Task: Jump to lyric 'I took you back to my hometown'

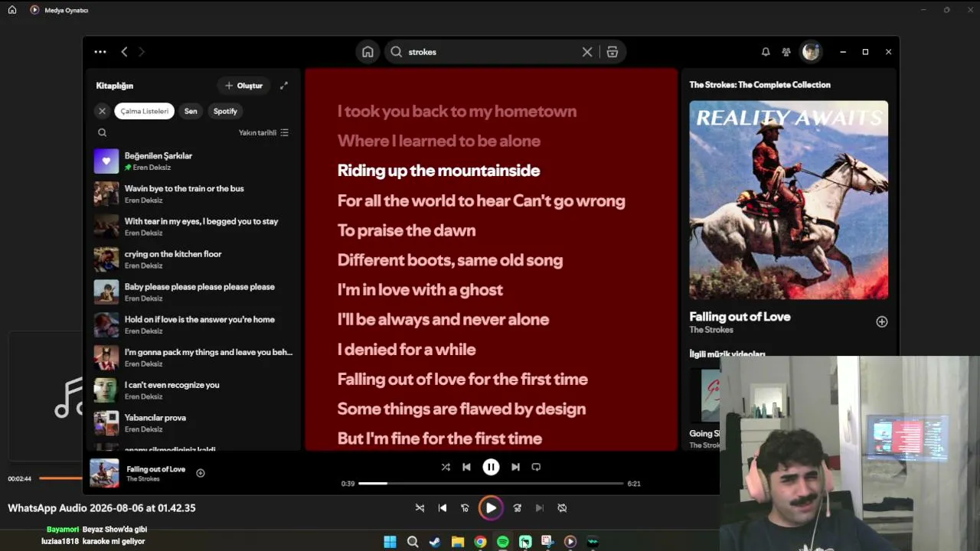Action: [x=457, y=111]
